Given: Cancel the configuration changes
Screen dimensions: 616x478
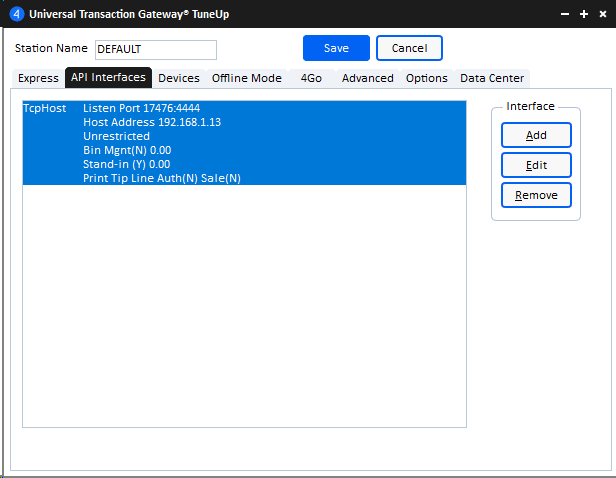Looking at the screenshot, I should click(409, 48).
